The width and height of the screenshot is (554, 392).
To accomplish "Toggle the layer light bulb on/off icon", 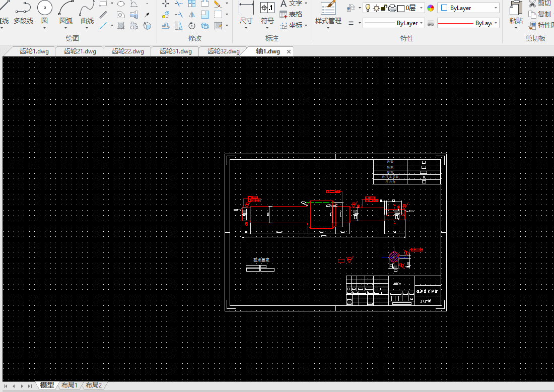I will [x=368, y=8].
